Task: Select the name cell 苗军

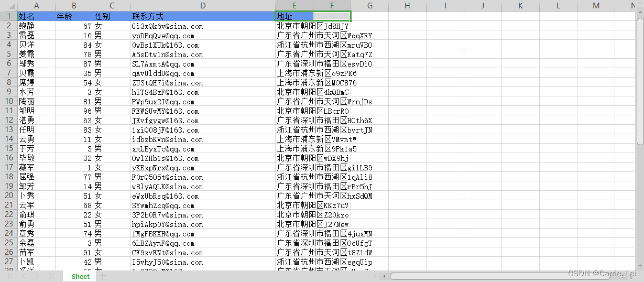Action: (x=36, y=252)
